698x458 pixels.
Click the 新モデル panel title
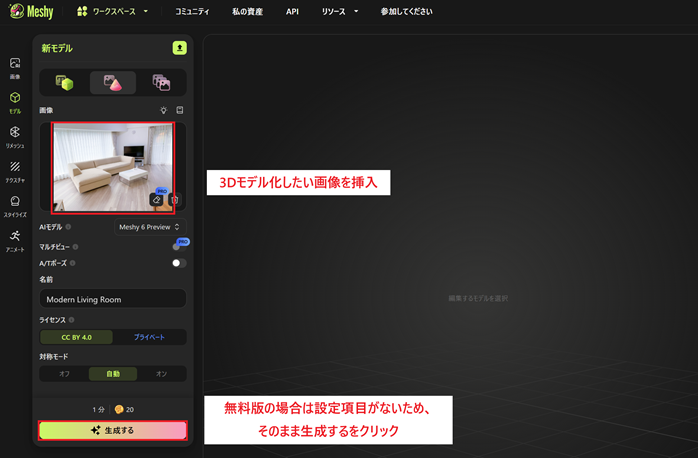57,48
